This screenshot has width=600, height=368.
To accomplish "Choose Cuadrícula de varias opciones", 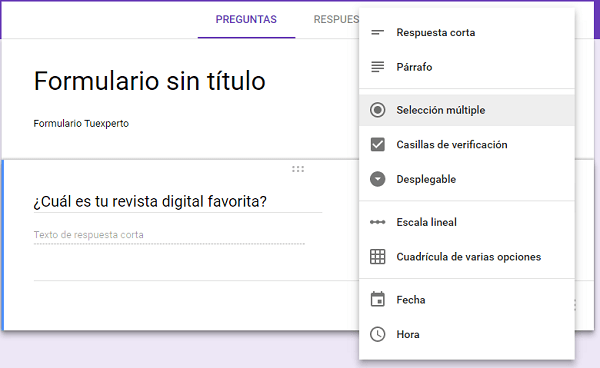I will pos(467,257).
